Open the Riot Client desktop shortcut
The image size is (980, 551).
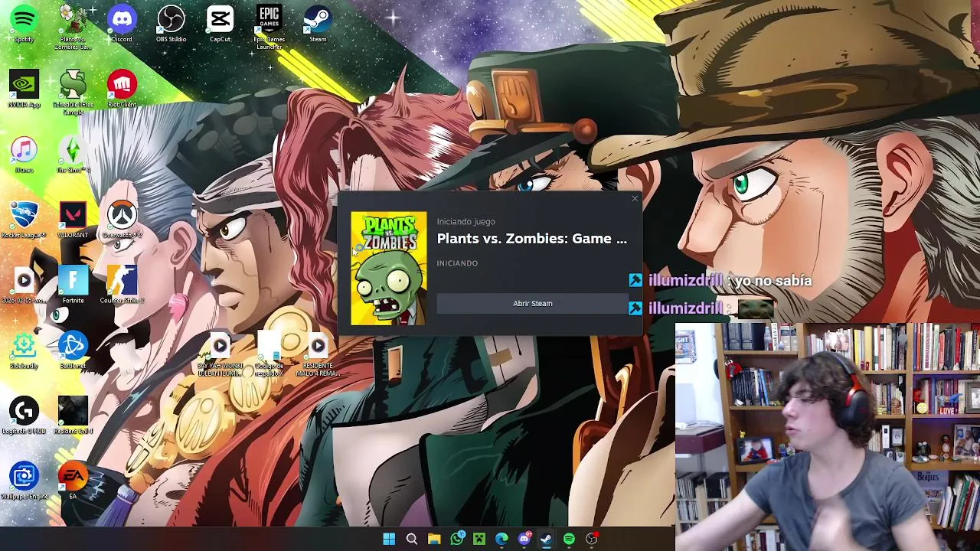tap(122, 89)
